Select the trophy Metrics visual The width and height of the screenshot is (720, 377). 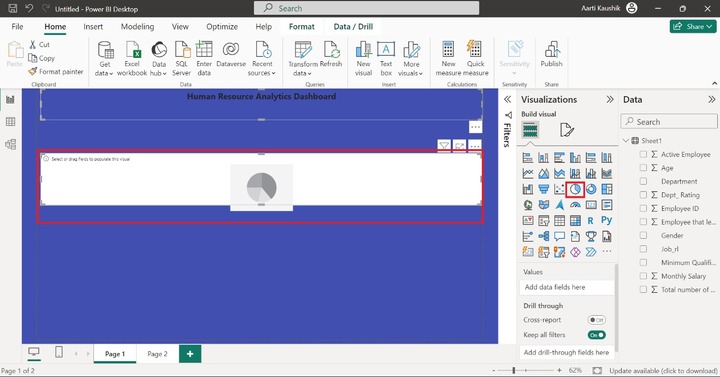(591, 236)
